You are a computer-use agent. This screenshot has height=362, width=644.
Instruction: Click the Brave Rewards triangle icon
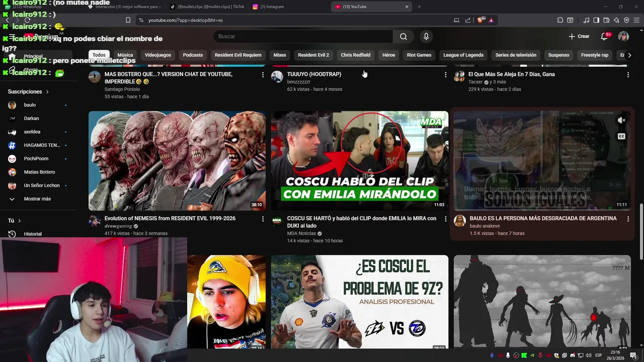(491, 20)
